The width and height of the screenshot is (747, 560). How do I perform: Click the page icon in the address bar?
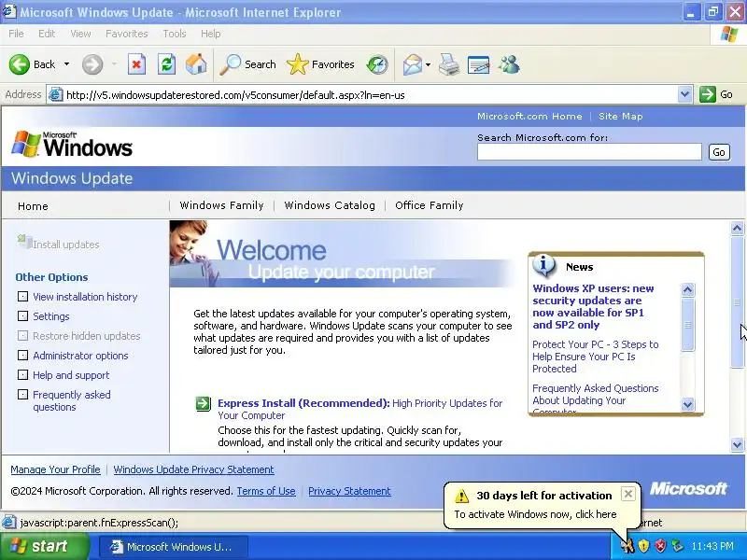[x=56, y=95]
